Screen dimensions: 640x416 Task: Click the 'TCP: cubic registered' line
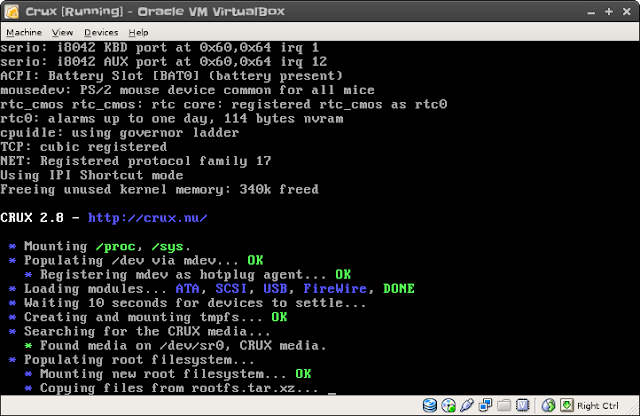(83, 147)
